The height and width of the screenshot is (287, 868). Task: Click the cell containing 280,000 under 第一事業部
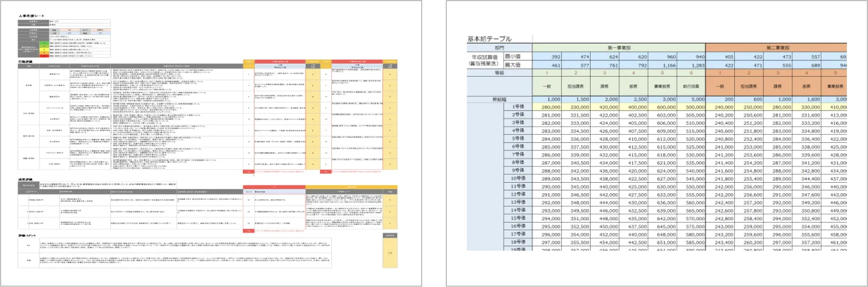[547, 107]
